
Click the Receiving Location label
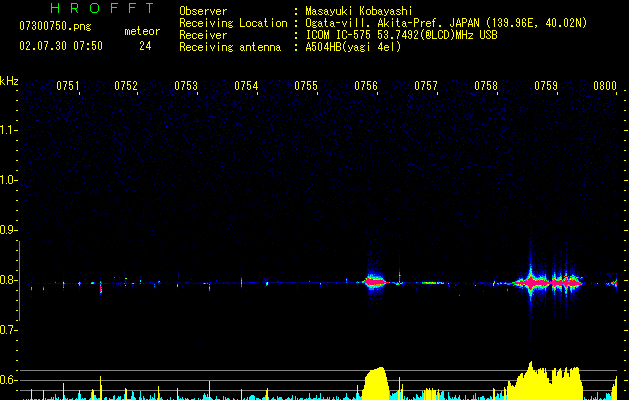tap(233, 23)
